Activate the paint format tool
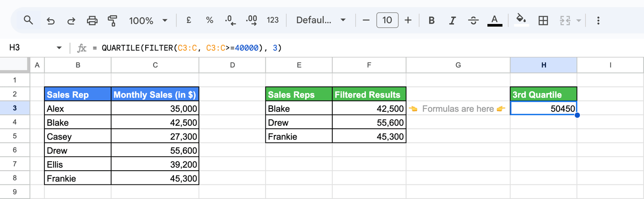 pyautogui.click(x=112, y=20)
